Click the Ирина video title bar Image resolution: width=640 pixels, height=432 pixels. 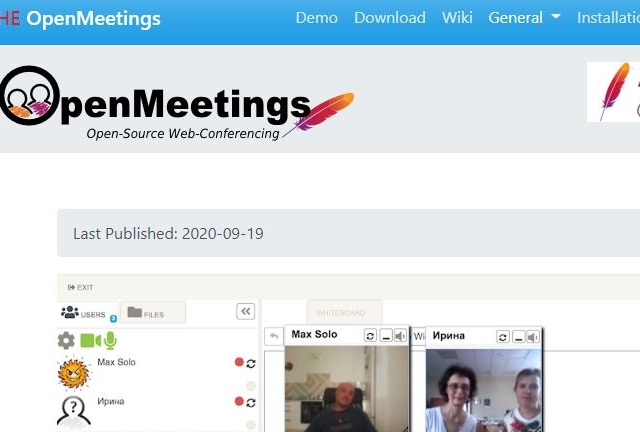coord(484,336)
